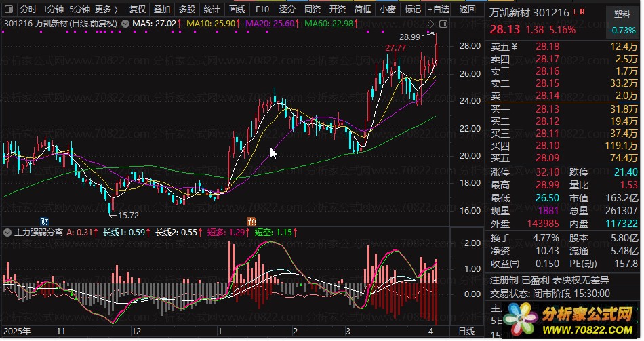Click 简框 toolbar button

tap(362, 9)
